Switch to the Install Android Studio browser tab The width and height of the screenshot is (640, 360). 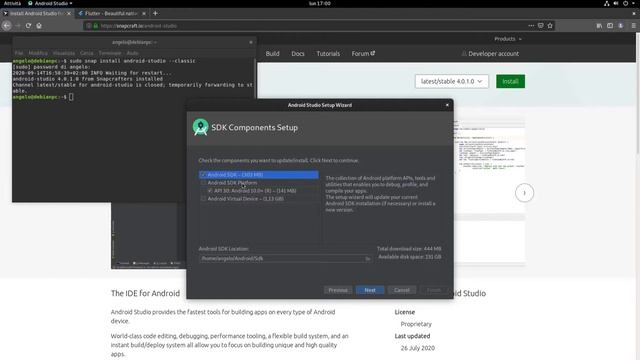(36, 13)
